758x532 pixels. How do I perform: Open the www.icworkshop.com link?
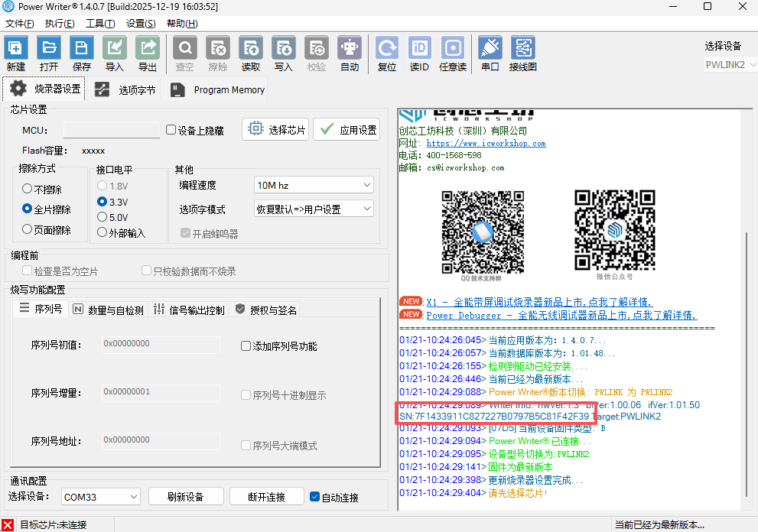(x=486, y=143)
